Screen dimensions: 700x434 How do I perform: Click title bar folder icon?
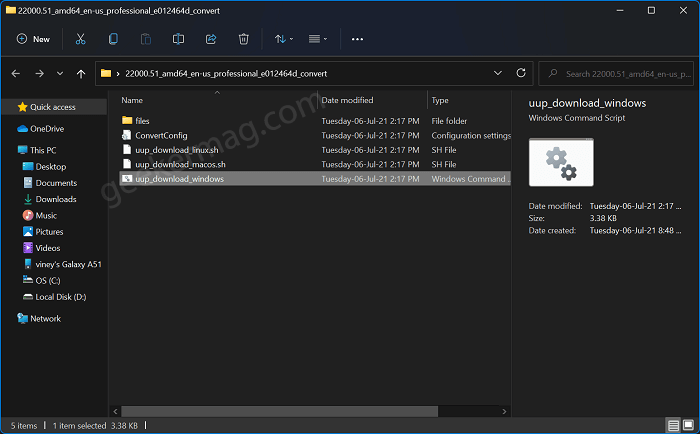[x=10, y=10]
